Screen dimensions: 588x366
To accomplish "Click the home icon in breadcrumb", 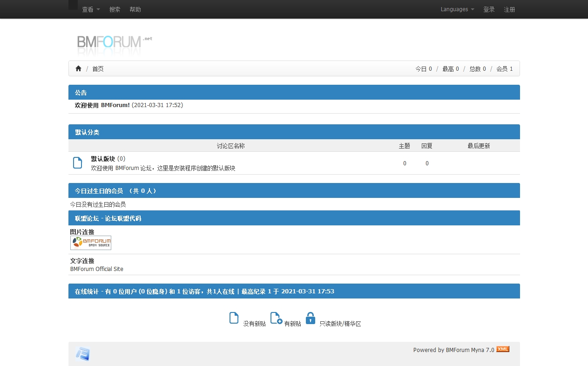I will pyautogui.click(x=78, y=68).
